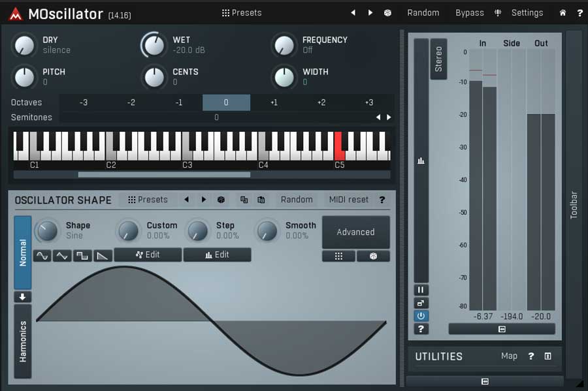
Task: Click Random in Oscillator Shape panel
Action: (297, 200)
